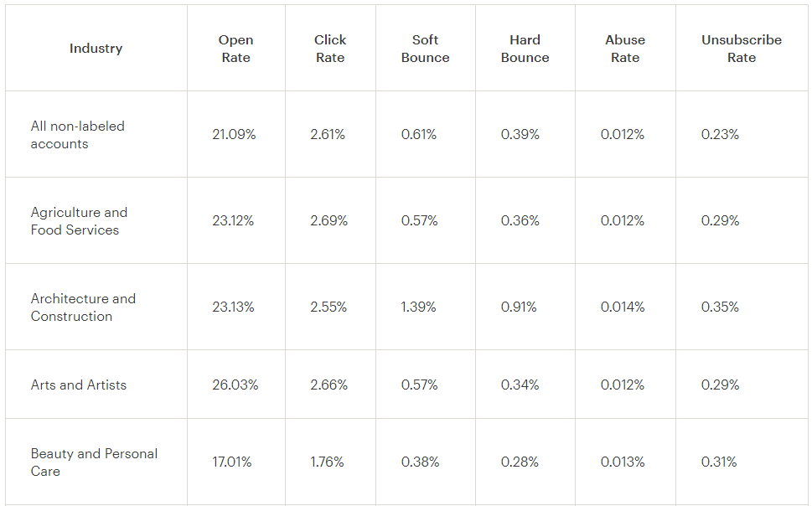
Task: Select the 26.03% open rate cell
Action: pos(235,385)
